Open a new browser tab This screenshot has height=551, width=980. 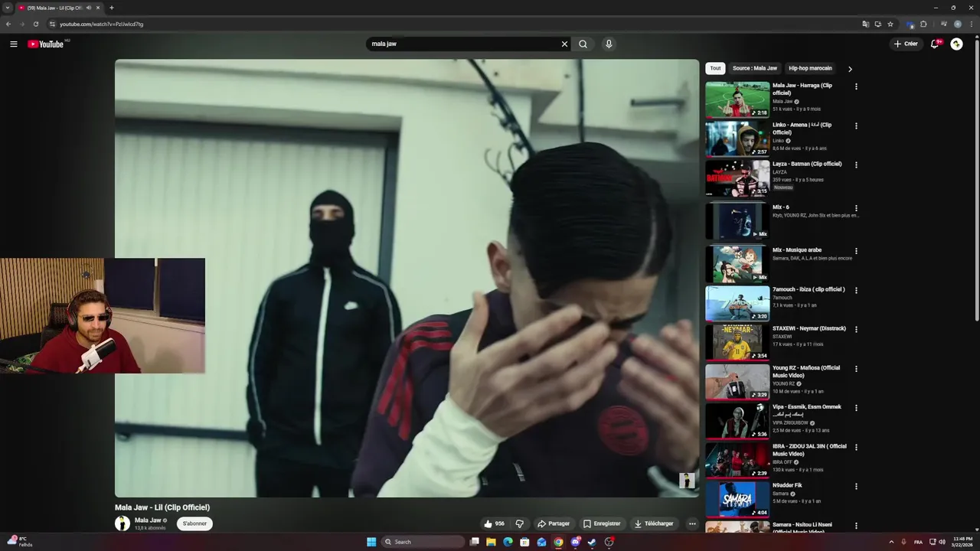coord(111,8)
